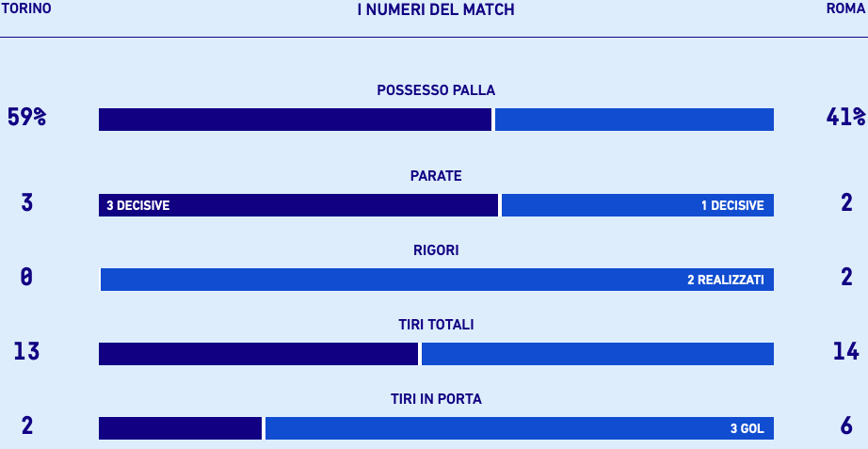Click the TIRI IN PORTA label
This screenshot has height=449, width=868.
click(436, 399)
